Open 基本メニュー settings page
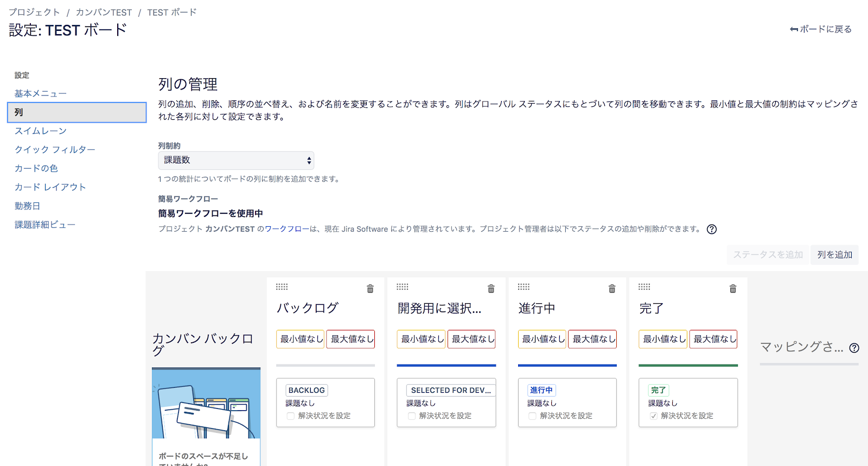This screenshot has height=466, width=868. [41, 94]
